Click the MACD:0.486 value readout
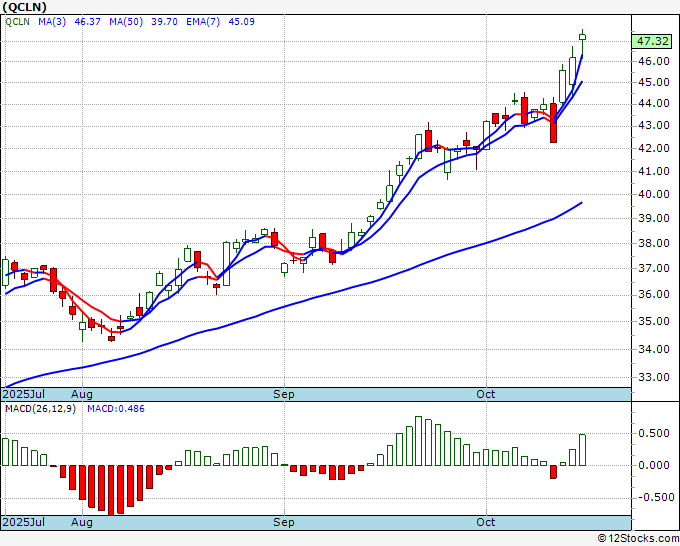This screenshot has width=680, height=546. [116, 409]
